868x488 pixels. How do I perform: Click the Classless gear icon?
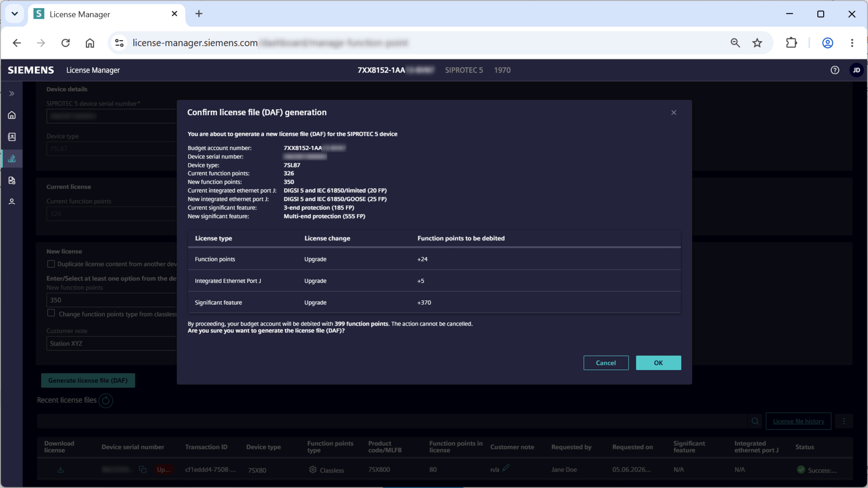pos(312,470)
